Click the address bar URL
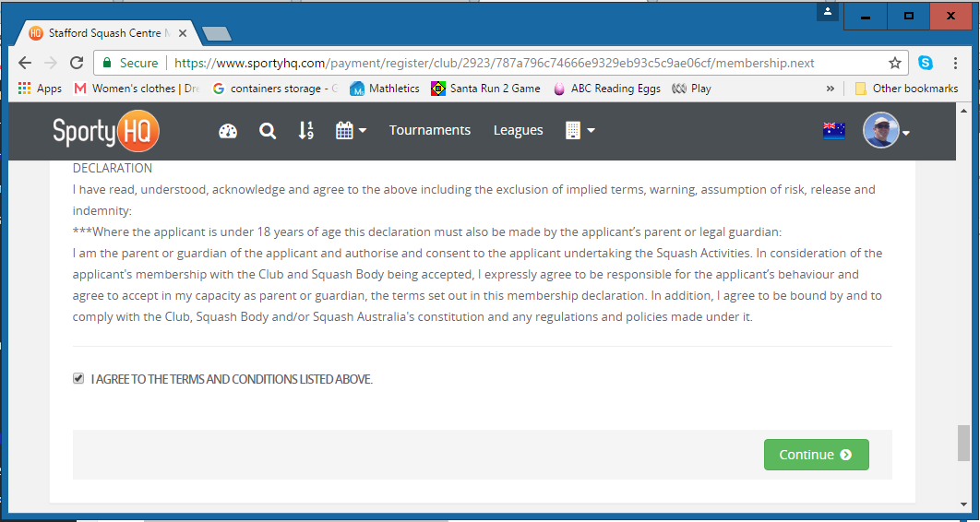 coord(494,63)
